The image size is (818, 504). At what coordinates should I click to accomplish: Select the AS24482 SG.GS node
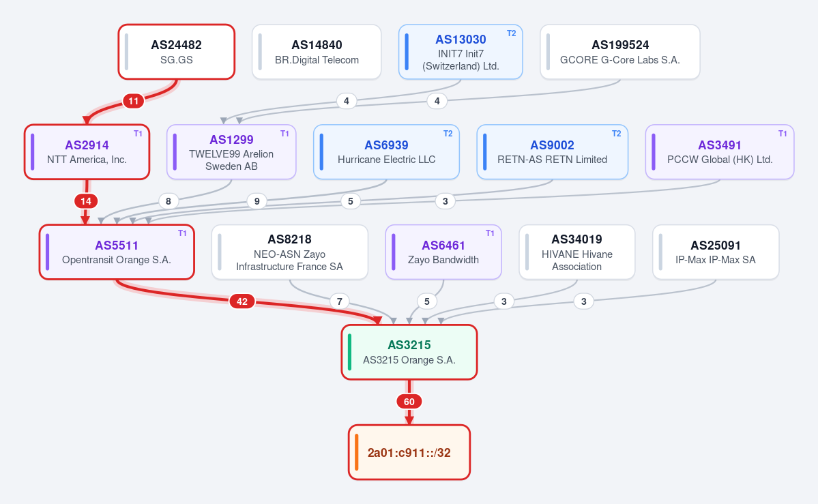176,53
